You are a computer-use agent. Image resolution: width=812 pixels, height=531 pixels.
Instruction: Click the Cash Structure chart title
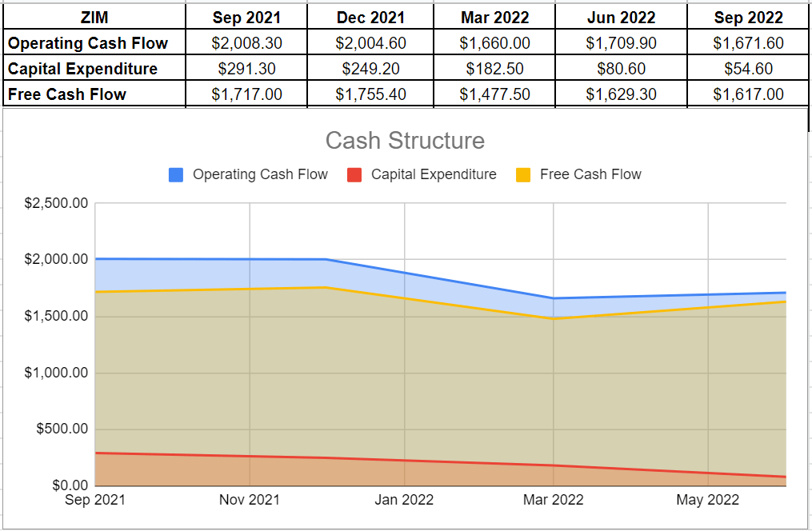[x=405, y=140]
